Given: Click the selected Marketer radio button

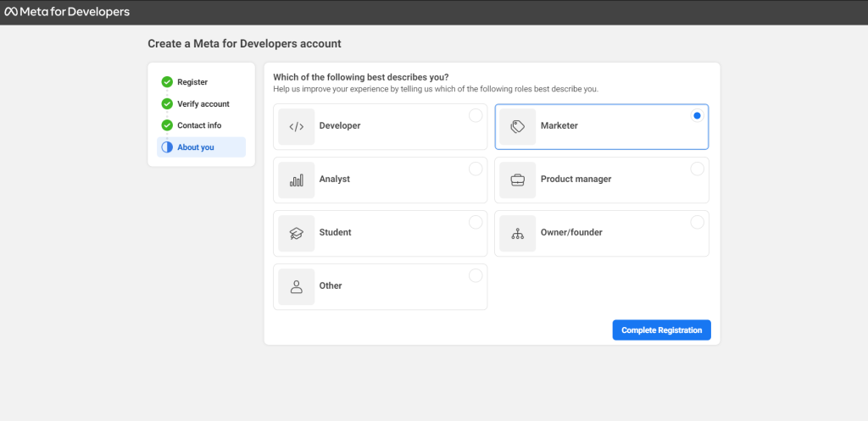Looking at the screenshot, I should 697,115.
